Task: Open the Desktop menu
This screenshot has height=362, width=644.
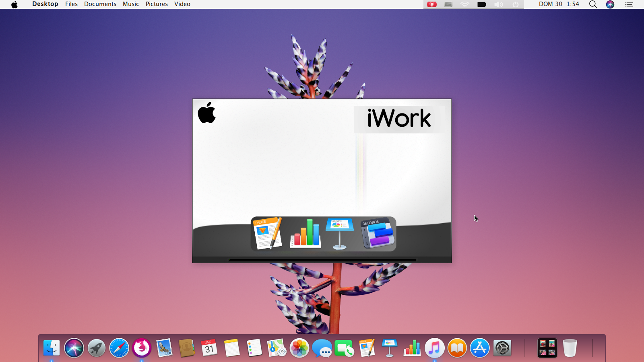Action: click(x=45, y=4)
